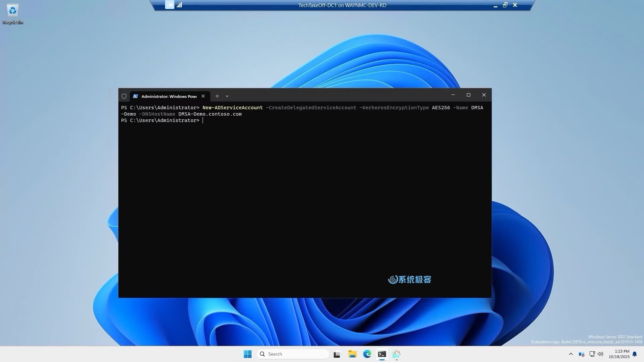The width and height of the screenshot is (644, 362).
Task: Click the security tray icon beside the hidden-icons chevron
Action: (582, 354)
